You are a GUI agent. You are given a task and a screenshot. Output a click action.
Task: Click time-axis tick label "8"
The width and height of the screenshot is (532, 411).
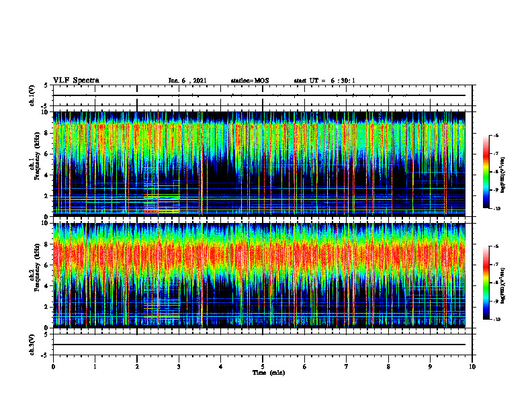point(388,367)
